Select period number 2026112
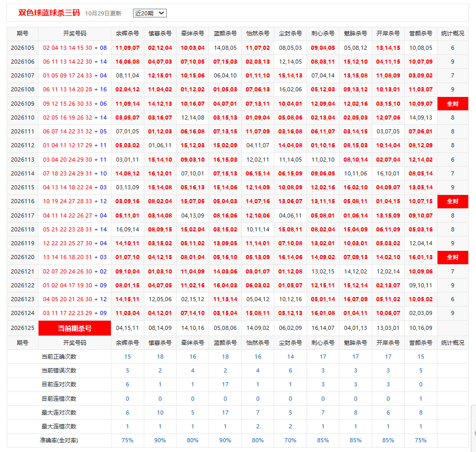This screenshot has height=452, width=476. 23,145
